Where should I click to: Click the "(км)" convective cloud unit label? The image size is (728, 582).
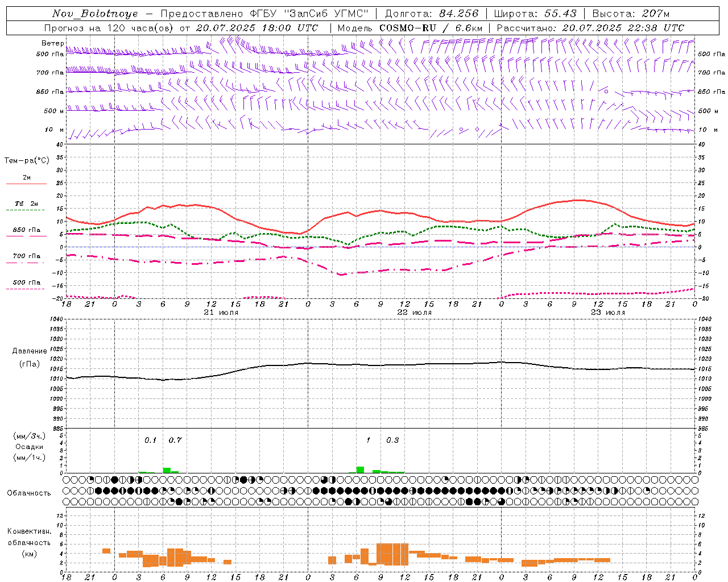(29, 554)
